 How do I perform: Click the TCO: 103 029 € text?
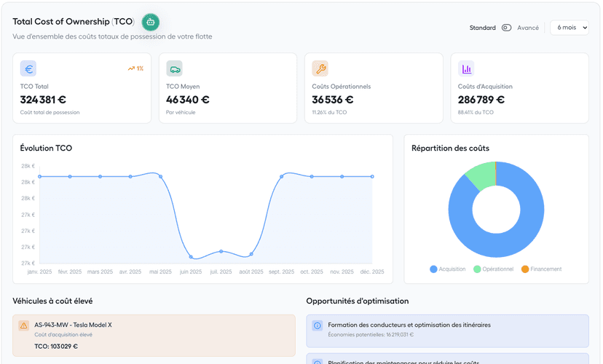56,347
